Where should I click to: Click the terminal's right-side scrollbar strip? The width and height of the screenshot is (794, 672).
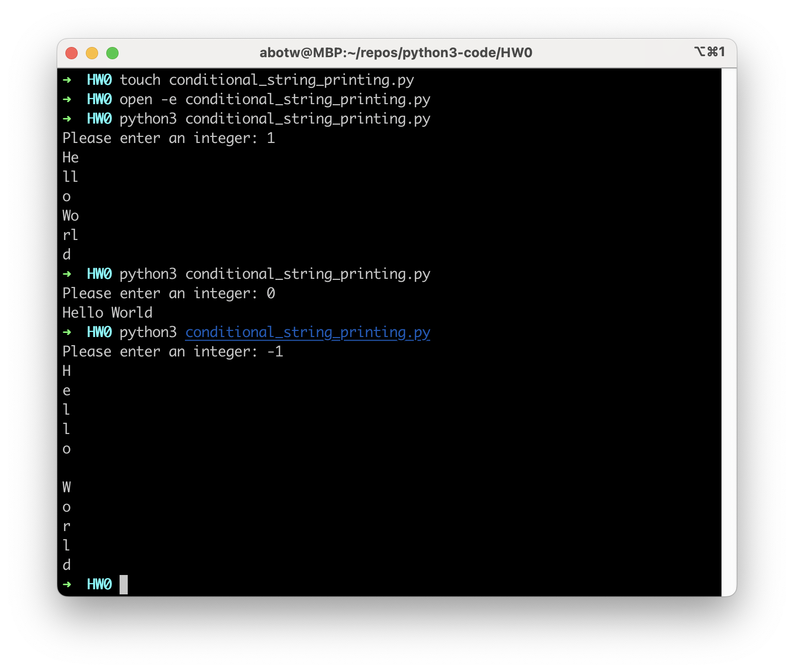[729, 332]
